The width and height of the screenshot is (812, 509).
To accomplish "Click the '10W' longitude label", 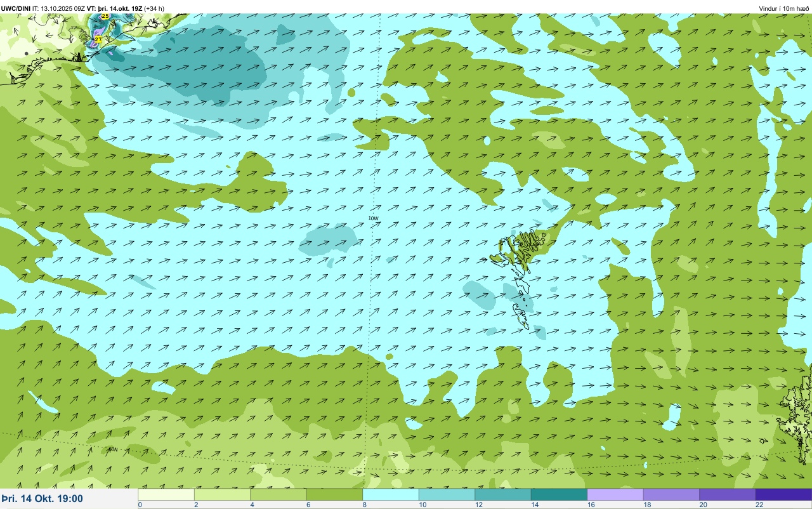I will (x=373, y=218).
